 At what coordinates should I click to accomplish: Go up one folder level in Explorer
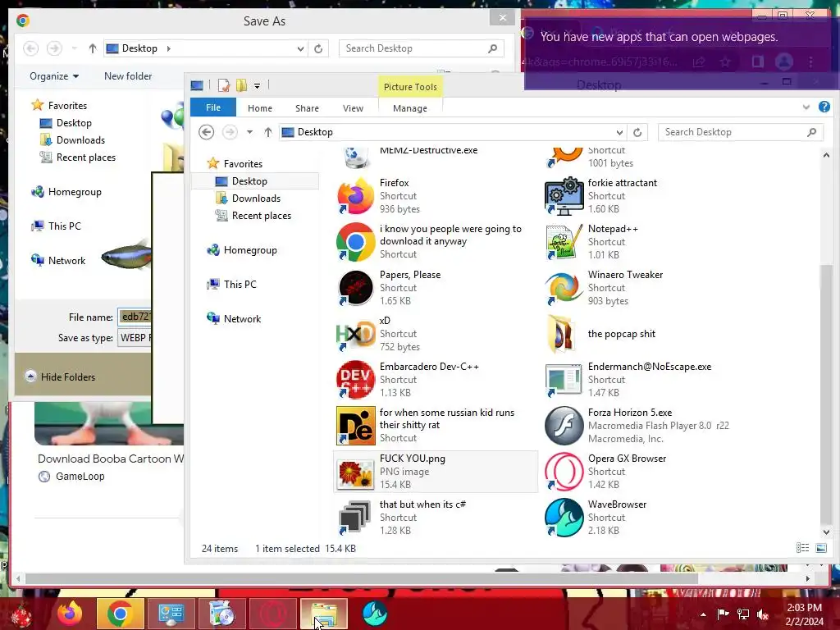[x=268, y=132]
